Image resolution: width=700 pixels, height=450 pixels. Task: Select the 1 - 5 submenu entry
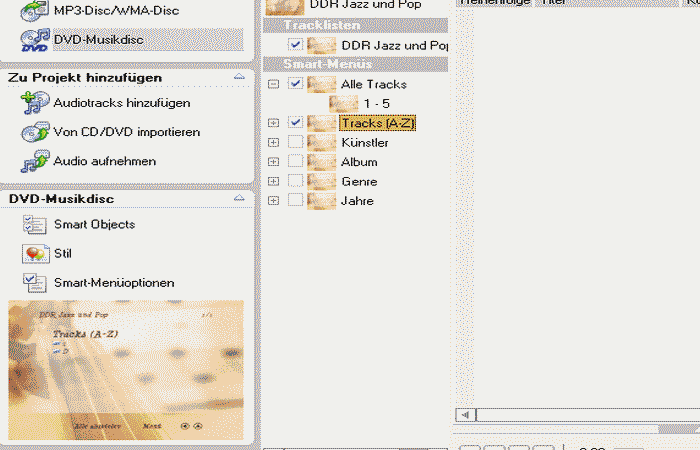click(378, 103)
